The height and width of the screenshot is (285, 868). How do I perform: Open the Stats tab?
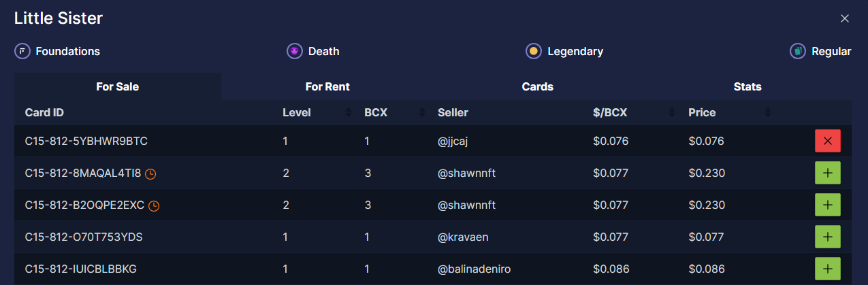(x=748, y=87)
